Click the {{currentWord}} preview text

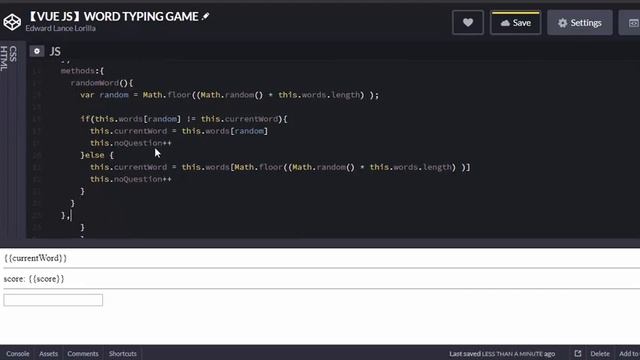35,258
